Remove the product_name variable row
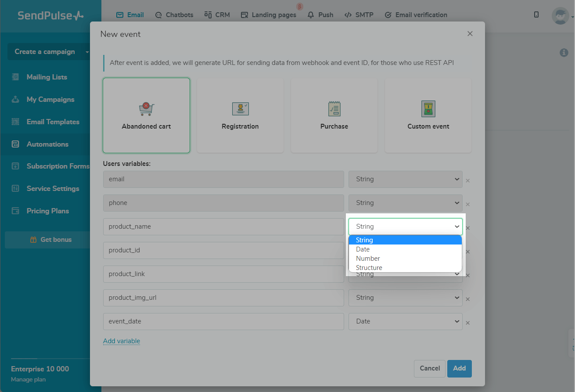The width and height of the screenshot is (575, 392). point(468,228)
